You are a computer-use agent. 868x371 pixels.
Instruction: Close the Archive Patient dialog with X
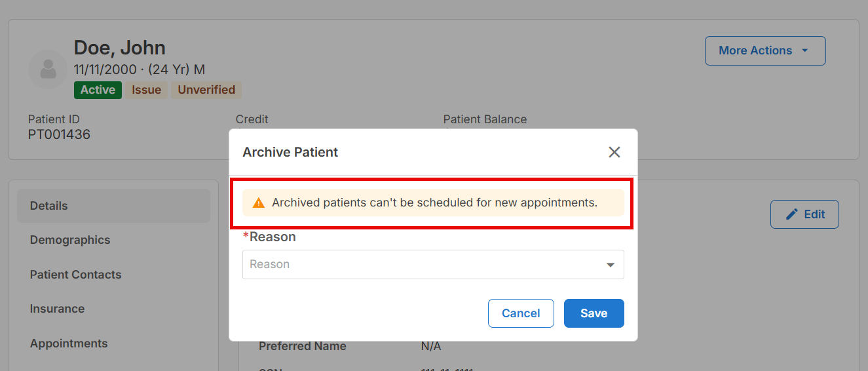click(x=614, y=152)
